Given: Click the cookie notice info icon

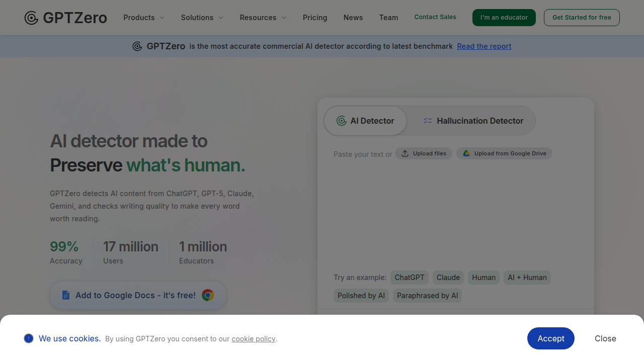Looking at the screenshot, I should 29,338.
